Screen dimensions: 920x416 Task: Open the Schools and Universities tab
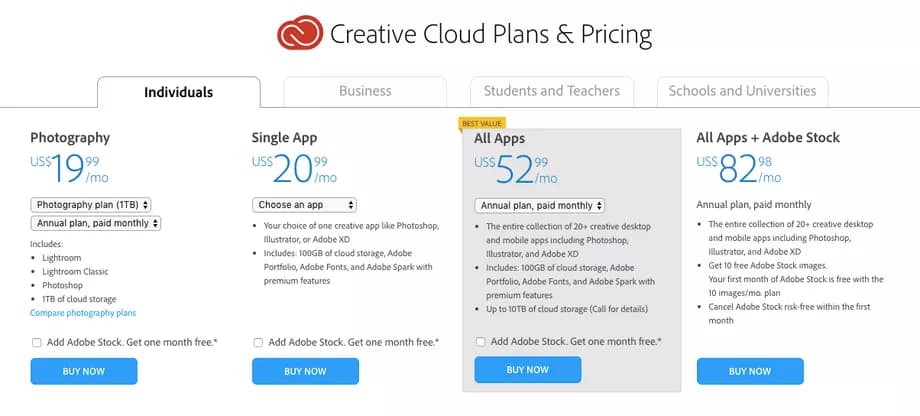click(x=742, y=91)
